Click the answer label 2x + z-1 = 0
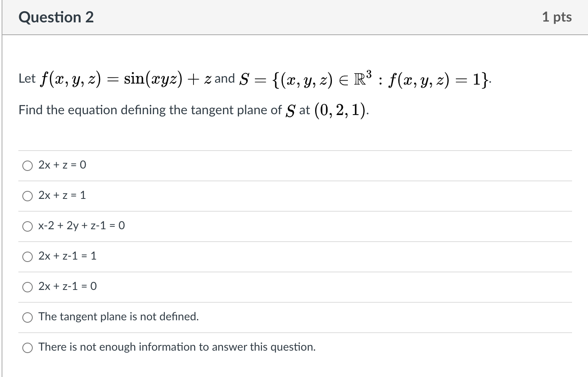This screenshot has height=377, width=588. tap(67, 286)
